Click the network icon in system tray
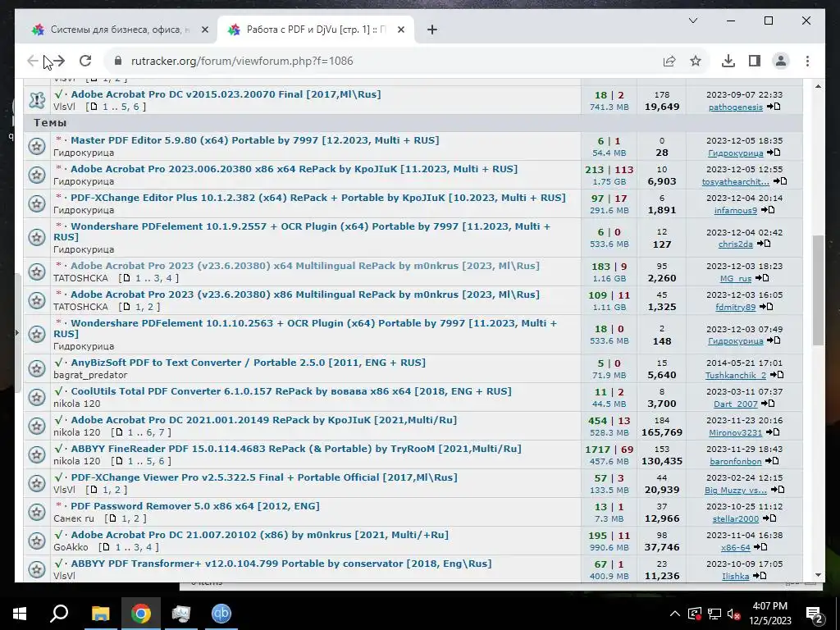Viewport: 840px width, 630px height. 714,614
